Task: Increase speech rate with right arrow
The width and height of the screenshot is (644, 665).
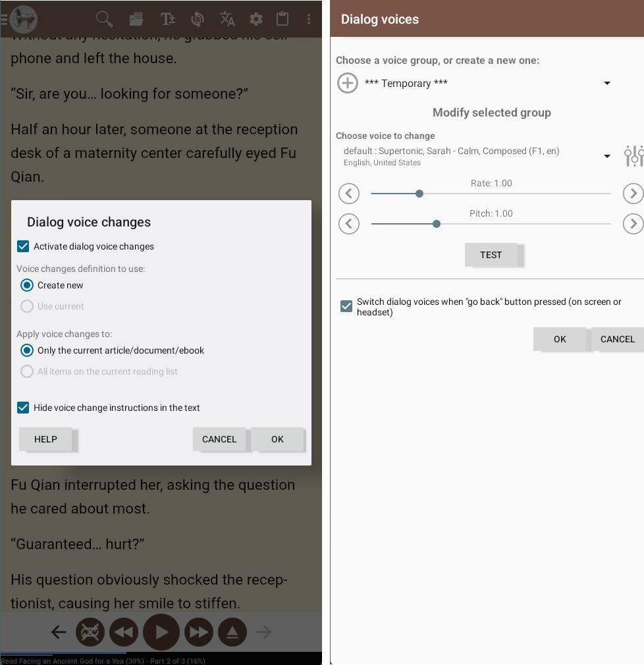Action: tap(633, 194)
